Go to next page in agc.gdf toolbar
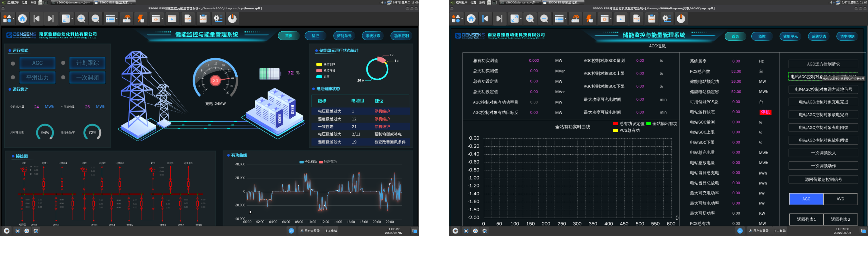This screenshot has width=868, height=263. point(499,18)
